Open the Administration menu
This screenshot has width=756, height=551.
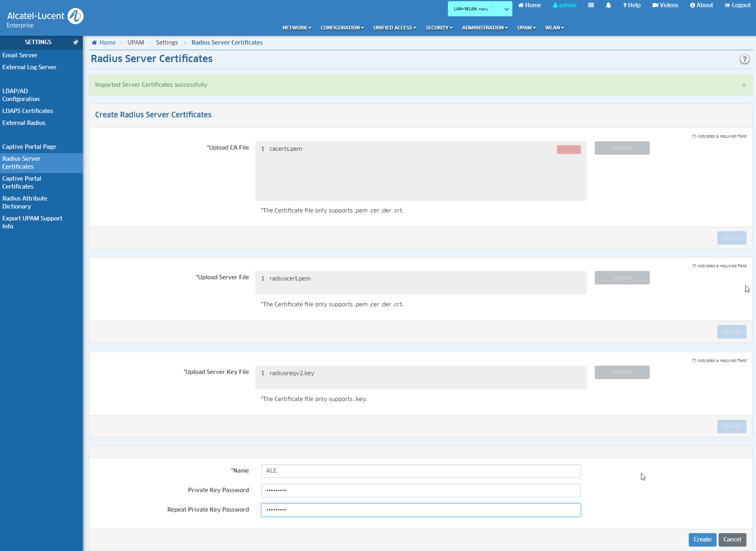tap(484, 28)
